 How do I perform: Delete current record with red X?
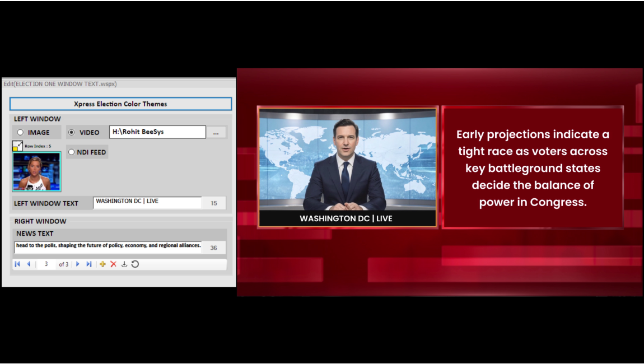(x=113, y=264)
